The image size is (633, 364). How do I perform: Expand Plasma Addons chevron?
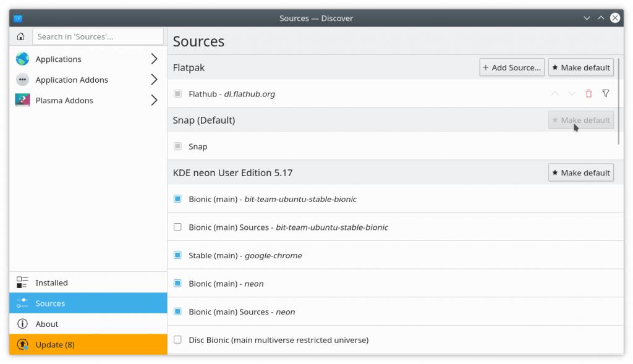pyautogui.click(x=154, y=100)
